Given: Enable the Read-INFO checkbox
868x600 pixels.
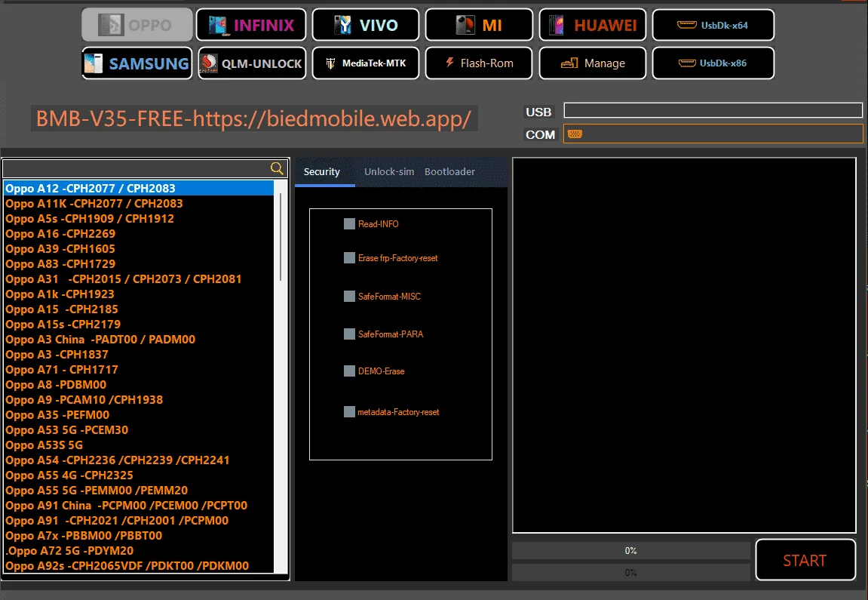Looking at the screenshot, I should 349,224.
